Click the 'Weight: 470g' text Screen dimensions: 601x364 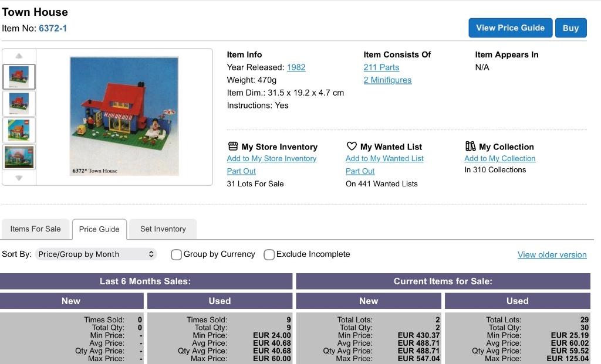[x=251, y=80]
